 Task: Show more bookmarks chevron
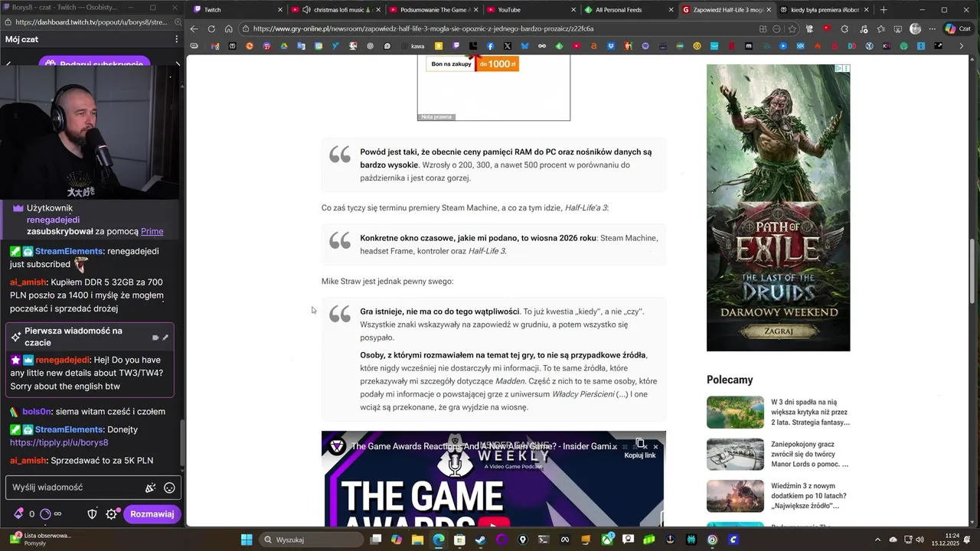pos(962,46)
